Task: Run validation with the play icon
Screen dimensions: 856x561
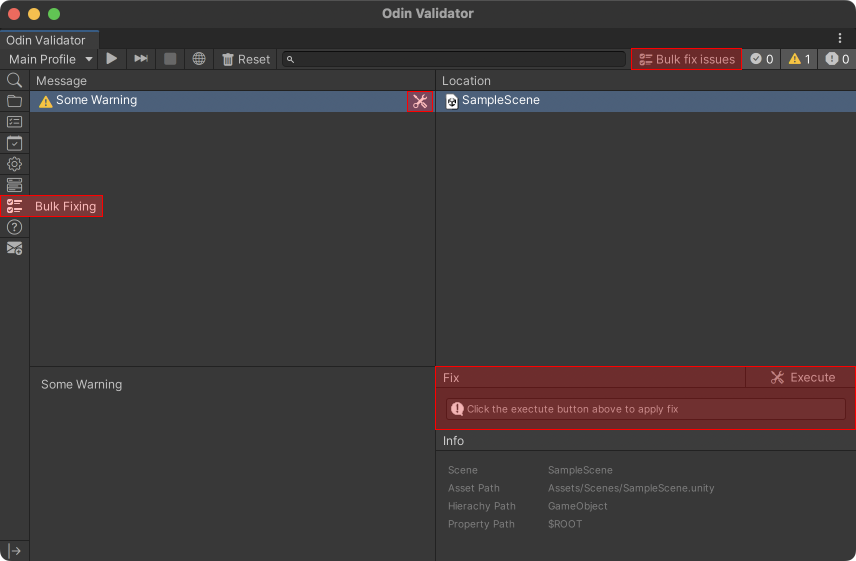Action: [112, 59]
